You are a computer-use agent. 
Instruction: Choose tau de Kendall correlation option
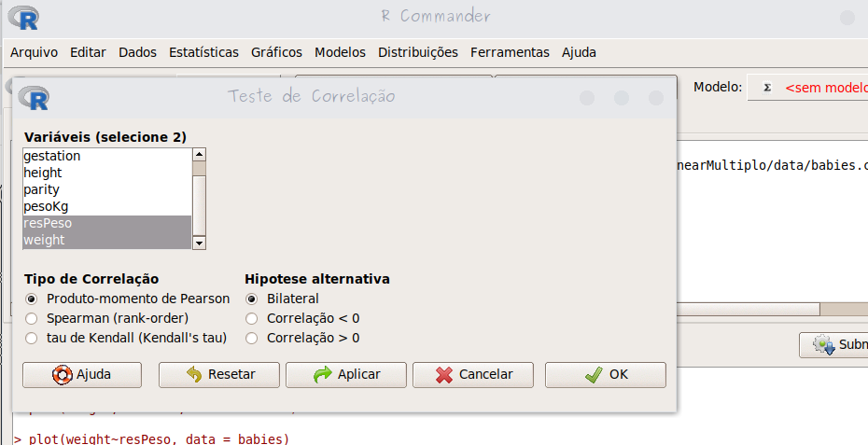[x=32, y=338]
